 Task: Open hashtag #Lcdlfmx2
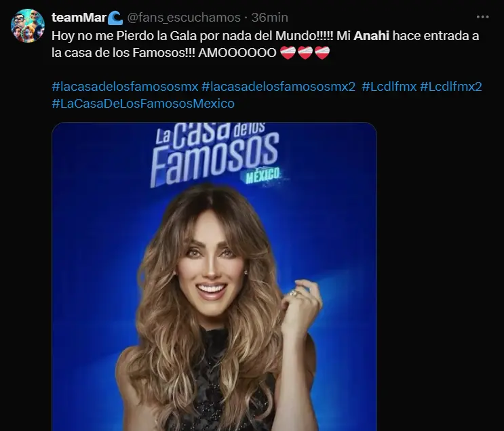pyautogui.click(x=451, y=87)
